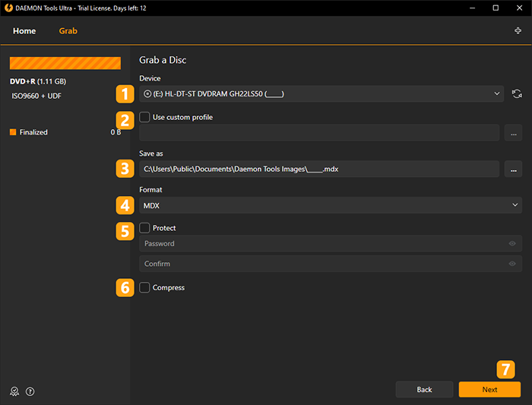
Task: Click the ISO9660 + UDF text
Action: [36, 96]
